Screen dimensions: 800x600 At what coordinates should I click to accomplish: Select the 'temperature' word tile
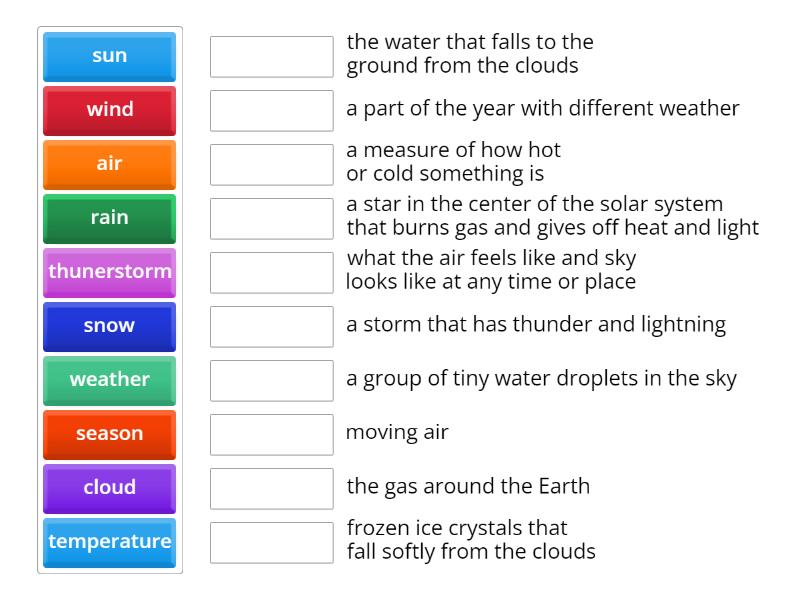108,542
